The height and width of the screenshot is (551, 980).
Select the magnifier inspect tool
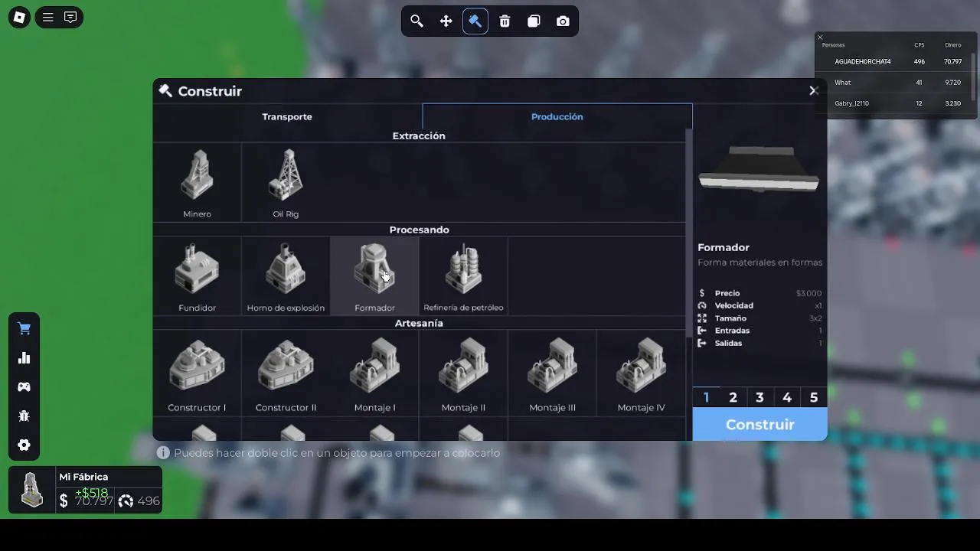[416, 21]
